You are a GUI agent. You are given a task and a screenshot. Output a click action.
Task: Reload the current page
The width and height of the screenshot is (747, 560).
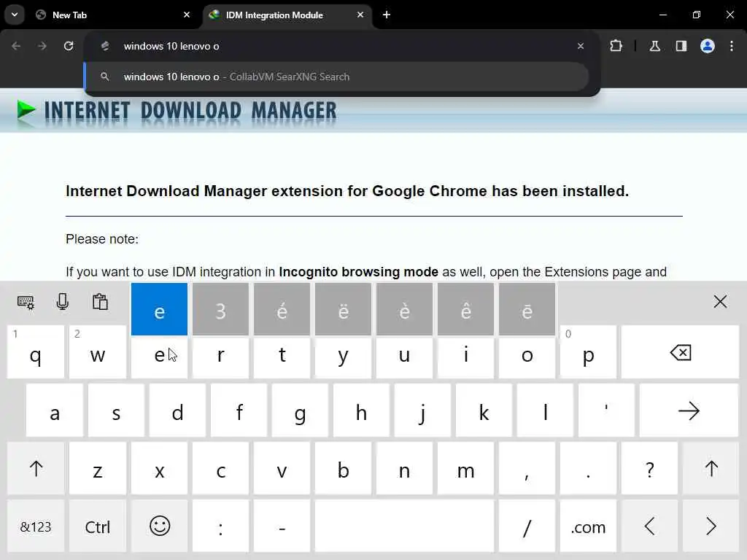69,46
